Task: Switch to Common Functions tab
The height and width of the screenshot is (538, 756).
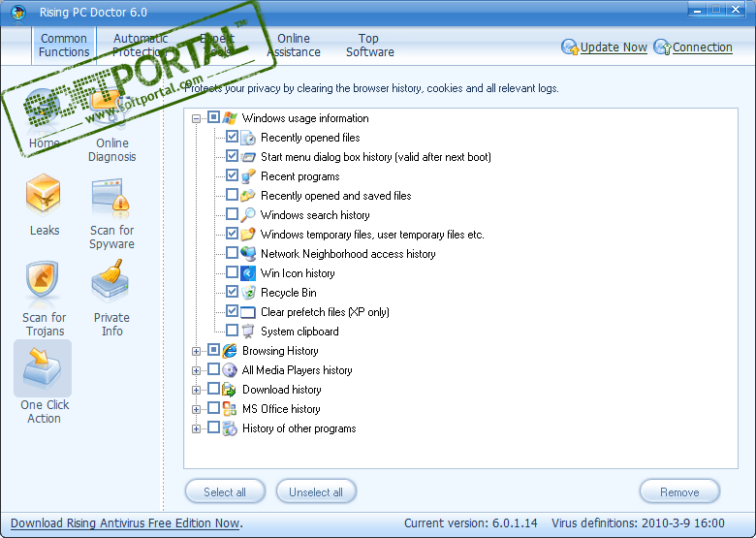Action: (x=64, y=45)
